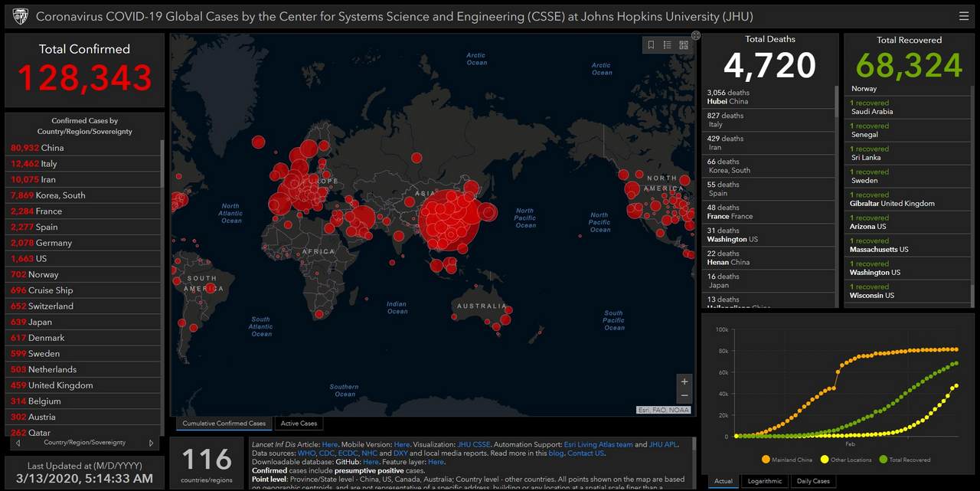This screenshot has width=980, height=491.
Task: Open the WHO data source link
Action: click(305, 453)
